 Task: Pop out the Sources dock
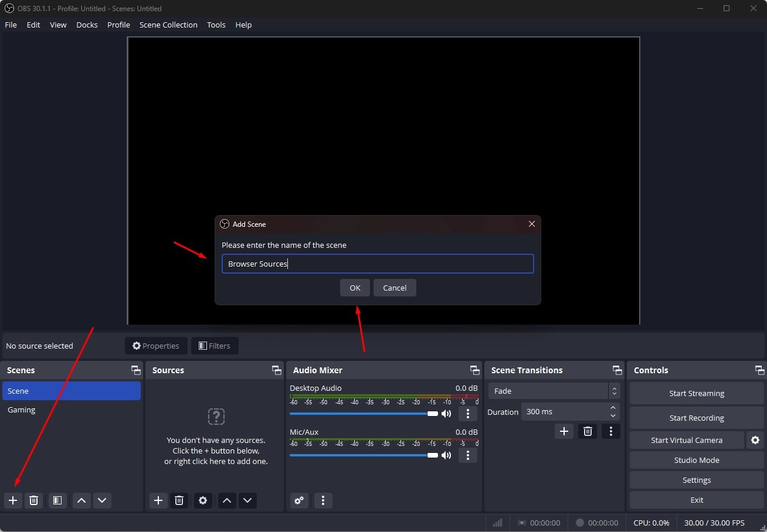(x=277, y=370)
